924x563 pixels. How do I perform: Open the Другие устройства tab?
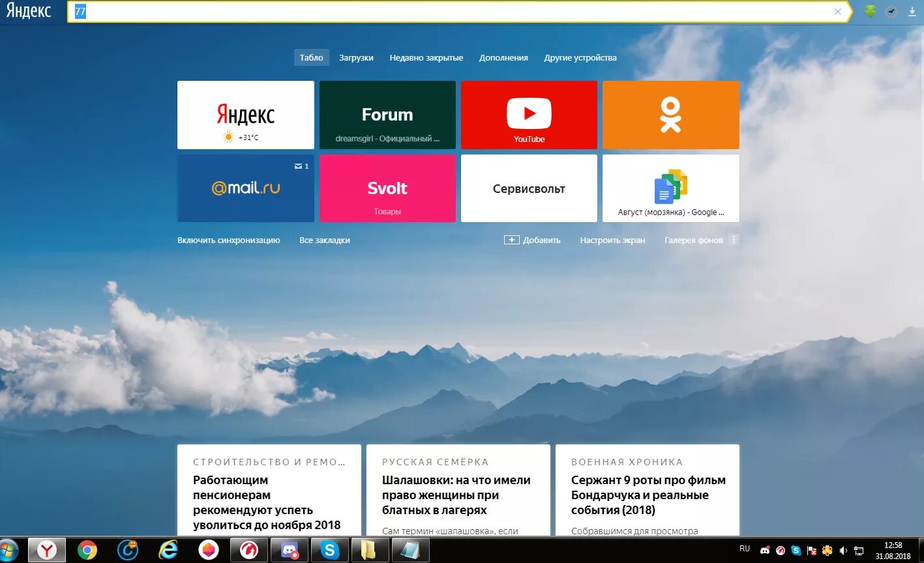pyautogui.click(x=580, y=57)
